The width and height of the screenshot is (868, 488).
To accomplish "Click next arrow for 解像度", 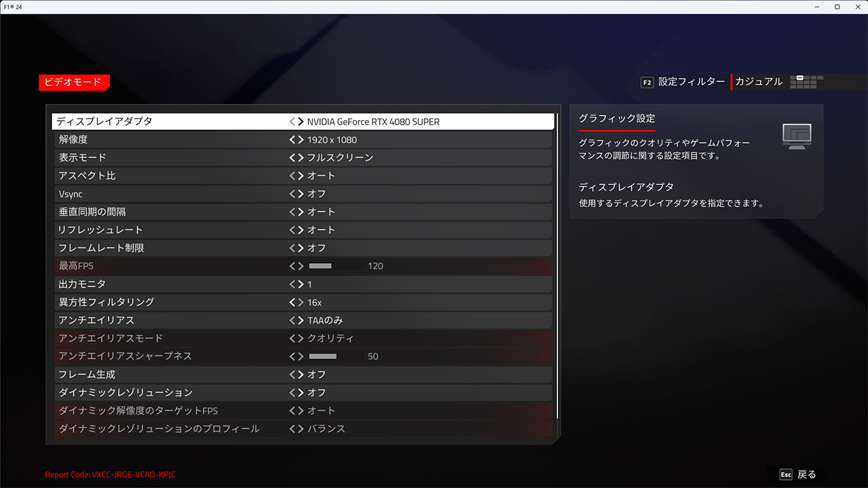I will (300, 140).
